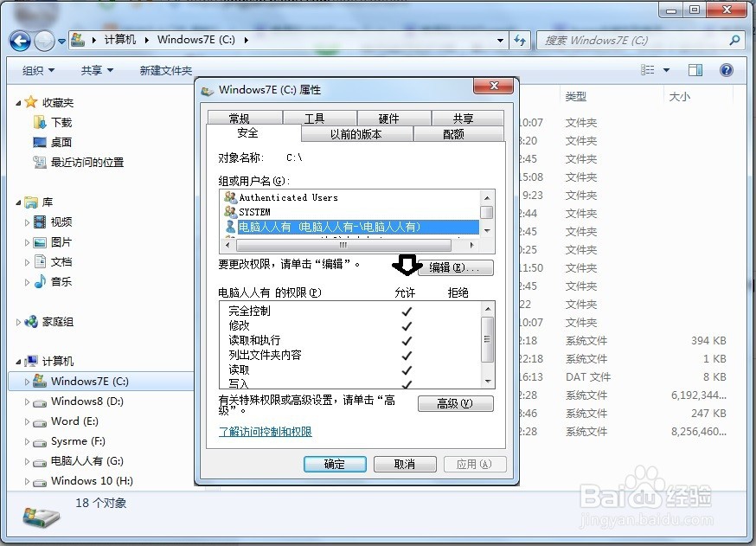Open Explorer help icon
This screenshot has height=546, width=756.
pos(726,70)
